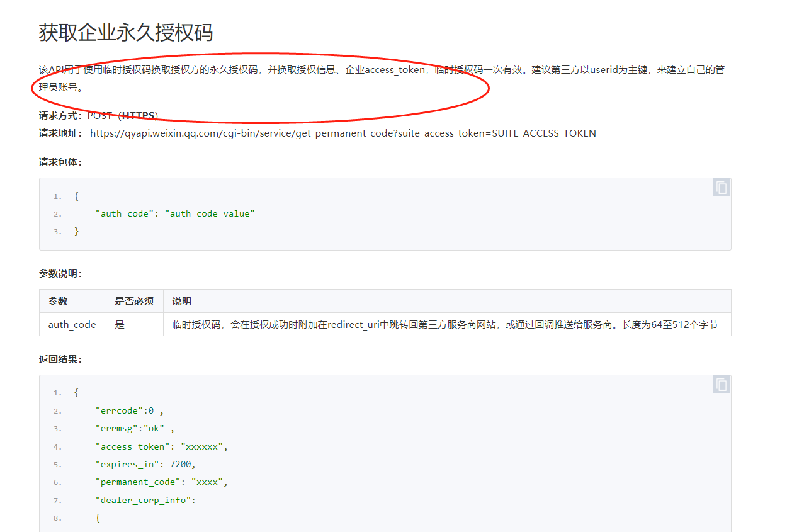The image size is (787, 532).
Task: Click the 参数 table header
Action: [x=72, y=301]
